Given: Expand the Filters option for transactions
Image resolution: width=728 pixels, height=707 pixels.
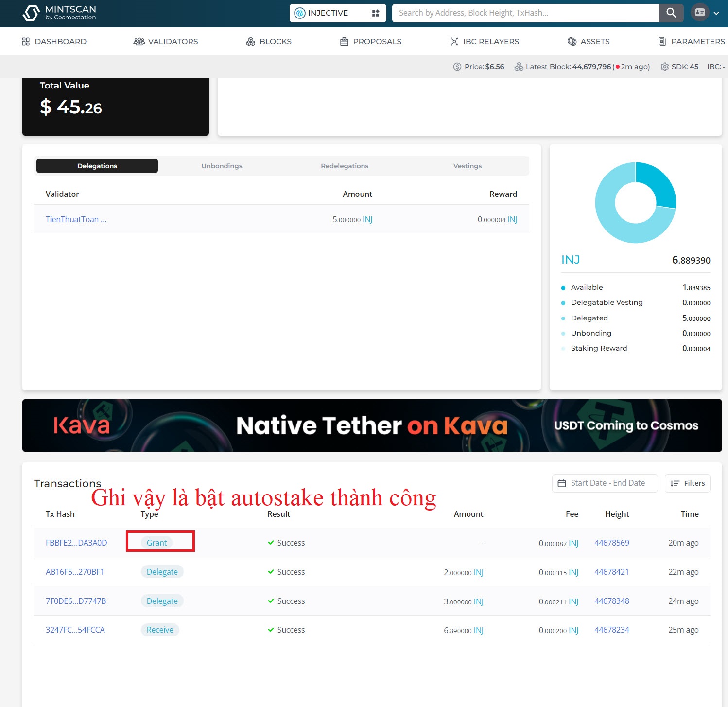Looking at the screenshot, I should (687, 483).
